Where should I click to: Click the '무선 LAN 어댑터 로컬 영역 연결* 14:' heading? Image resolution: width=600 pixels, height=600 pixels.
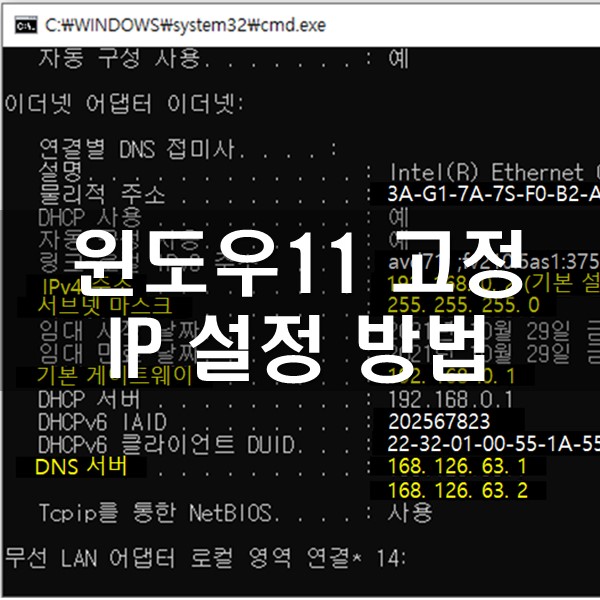coord(205,558)
